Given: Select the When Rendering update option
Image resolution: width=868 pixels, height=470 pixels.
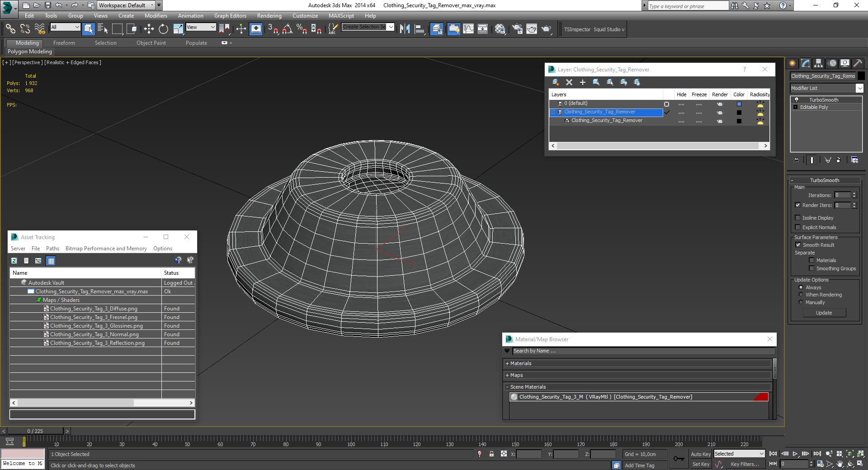Looking at the screenshot, I should (801, 295).
